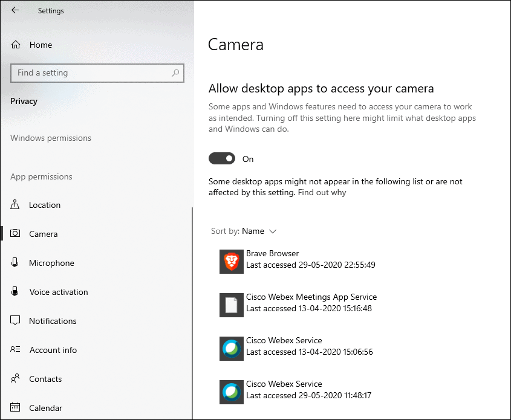Click the back arrow in Settings

click(x=15, y=10)
